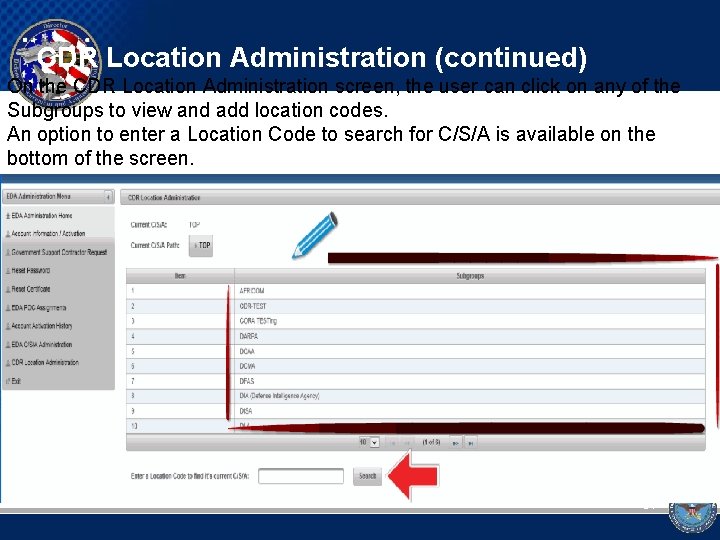Open the DCMA subgroup row
This screenshot has width=720, height=540.
click(416, 366)
